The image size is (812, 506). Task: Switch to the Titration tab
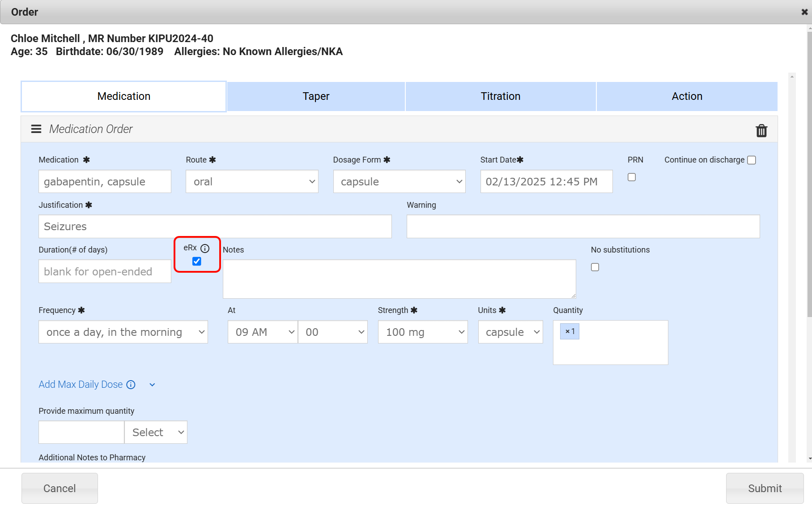coord(500,96)
